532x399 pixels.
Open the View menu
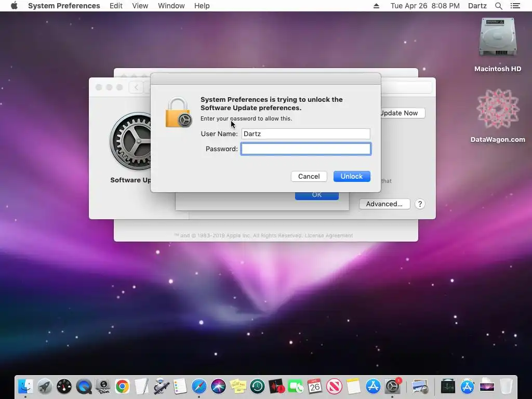coord(140,6)
